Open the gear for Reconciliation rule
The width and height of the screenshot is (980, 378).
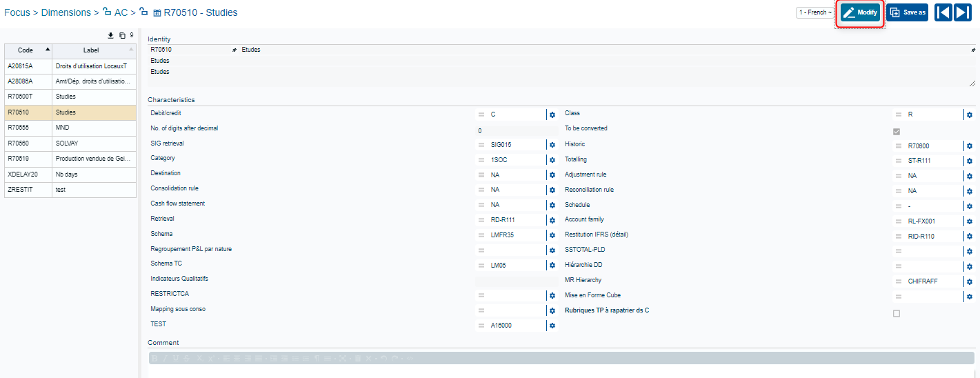pos(969,191)
